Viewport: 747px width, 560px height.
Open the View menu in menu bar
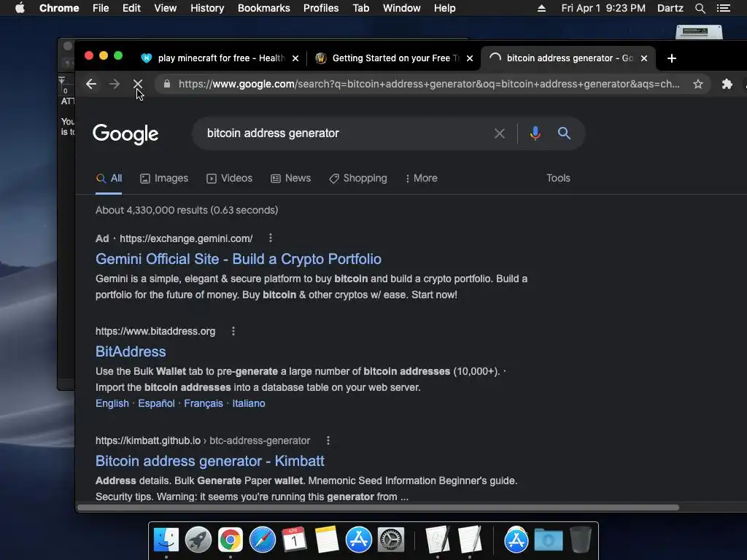(x=166, y=8)
